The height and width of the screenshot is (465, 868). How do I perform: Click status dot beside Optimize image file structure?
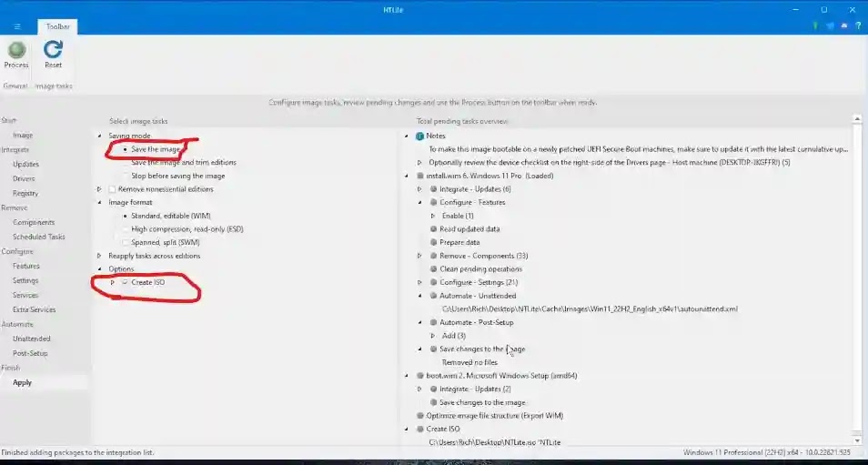click(x=420, y=415)
